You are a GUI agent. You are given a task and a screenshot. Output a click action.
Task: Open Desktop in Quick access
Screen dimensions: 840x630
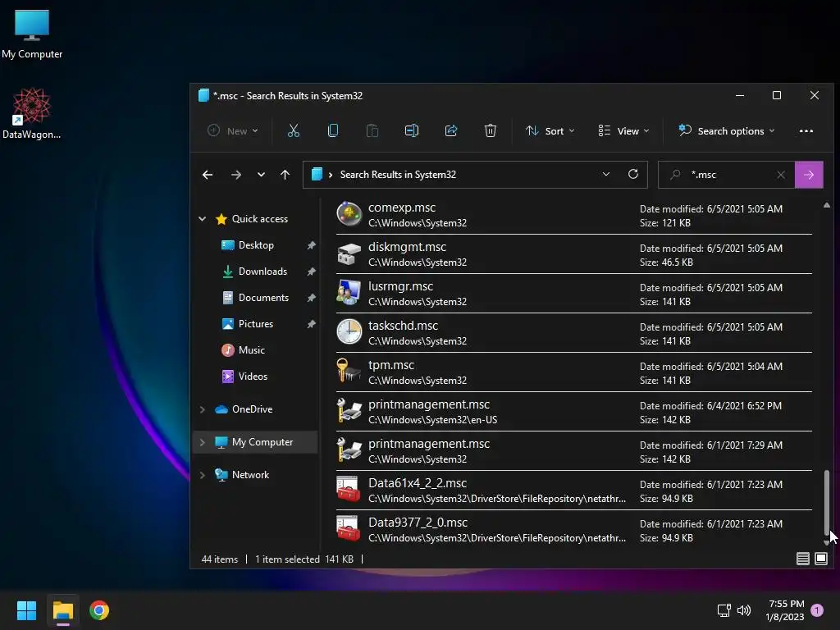click(256, 245)
